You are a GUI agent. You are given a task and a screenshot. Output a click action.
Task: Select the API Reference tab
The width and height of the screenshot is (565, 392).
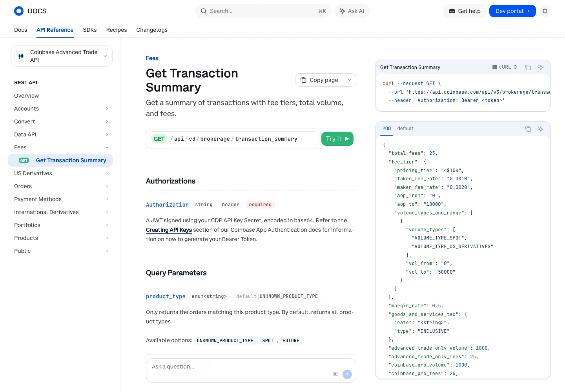click(55, 30)
